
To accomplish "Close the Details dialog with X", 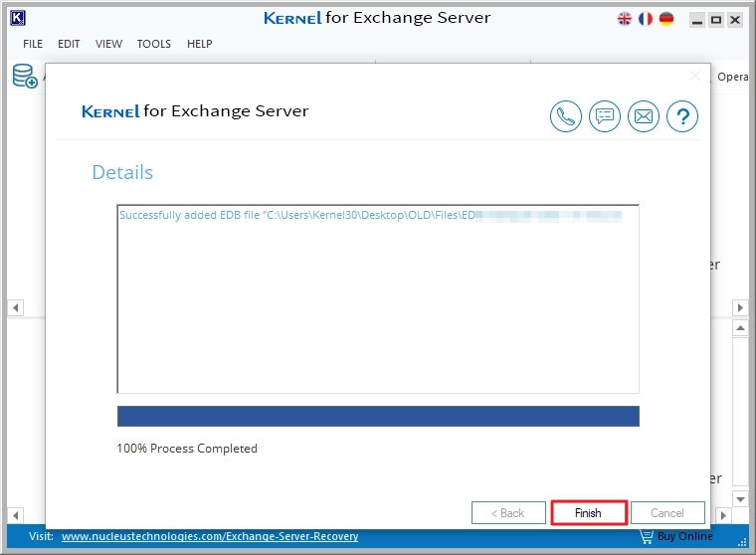I will [x=694, y=76].
